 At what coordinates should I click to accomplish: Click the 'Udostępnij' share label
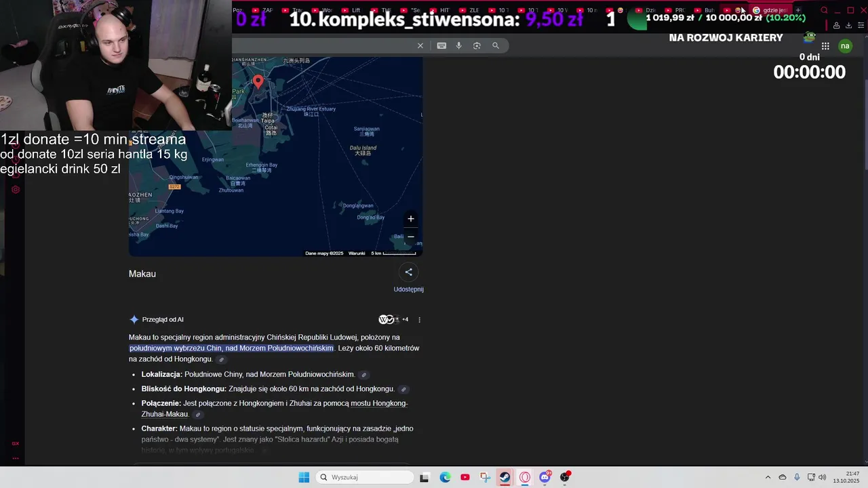[408, 289]
